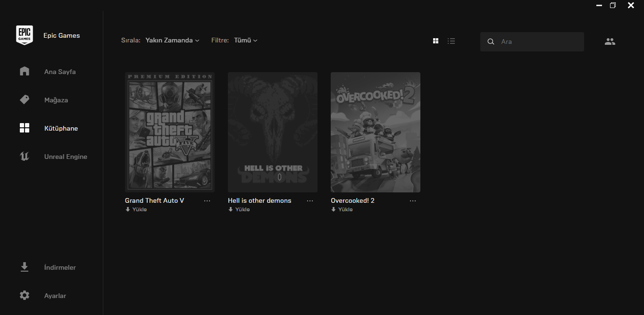
Task: Click the Mağaza price tag icon
Action: click(x=25, y=99)
